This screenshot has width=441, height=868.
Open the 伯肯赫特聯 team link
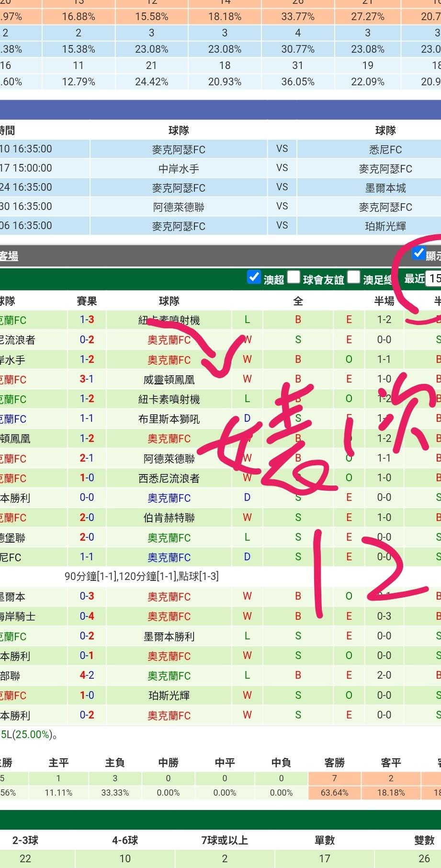coord(169,518)
